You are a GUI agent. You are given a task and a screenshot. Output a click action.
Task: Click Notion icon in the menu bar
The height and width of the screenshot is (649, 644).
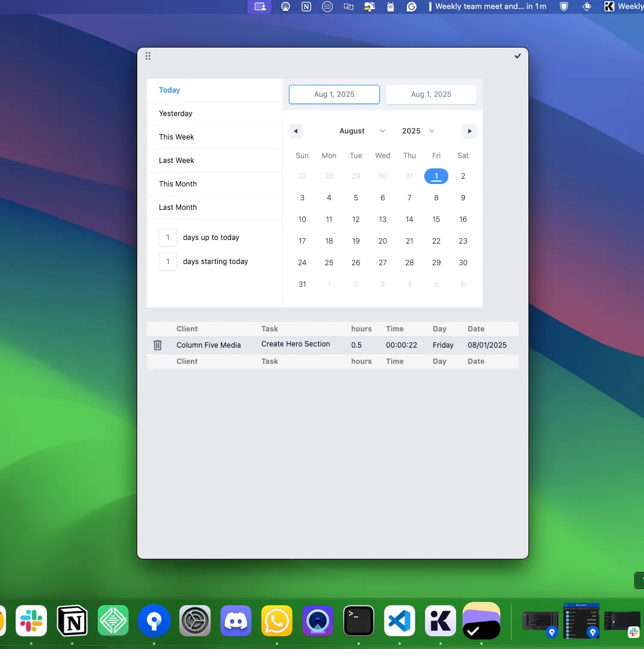coord(306,7)
